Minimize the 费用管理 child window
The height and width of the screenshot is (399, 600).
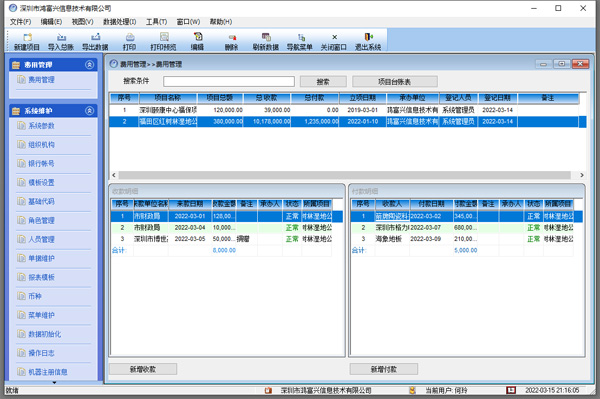[x=543, y=64]
